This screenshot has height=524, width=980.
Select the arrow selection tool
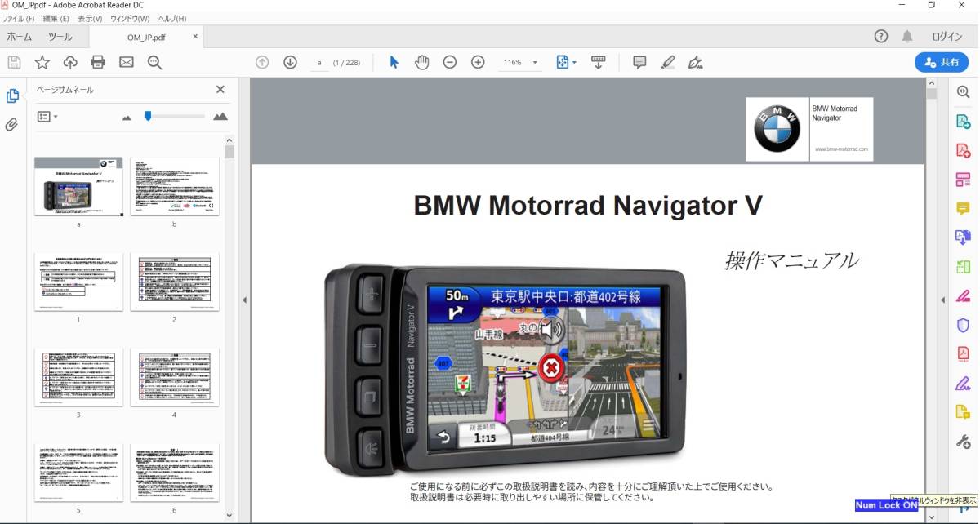coord(394,62)
